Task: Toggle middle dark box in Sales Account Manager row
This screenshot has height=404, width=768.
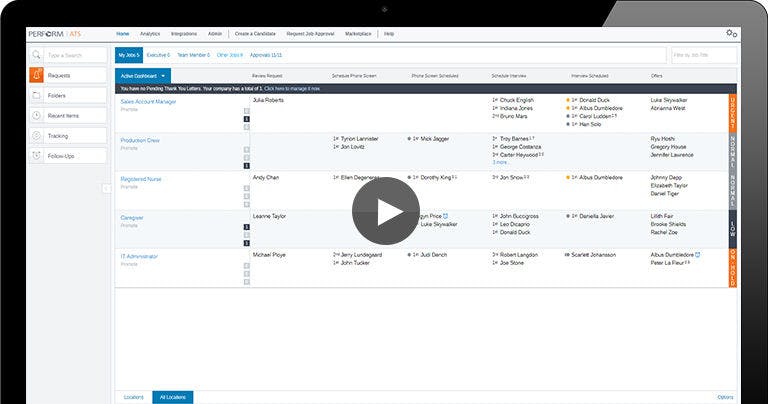Action: (246, 119)
